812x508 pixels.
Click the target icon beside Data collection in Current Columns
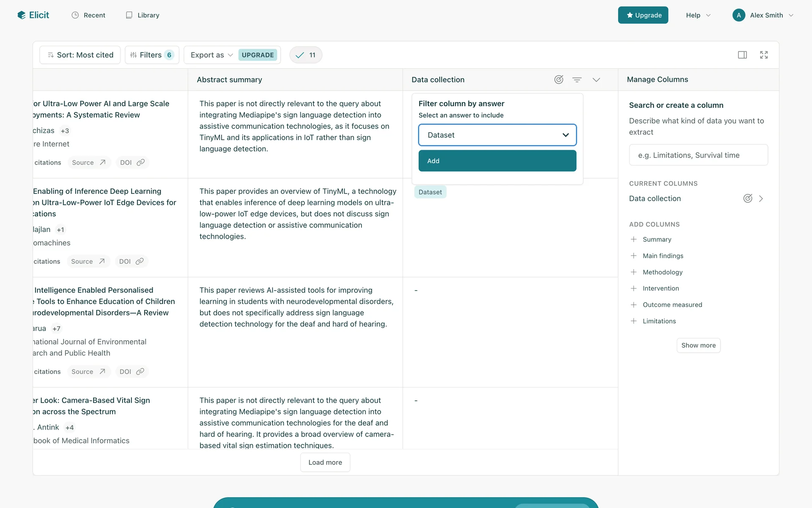click(748, 199)
